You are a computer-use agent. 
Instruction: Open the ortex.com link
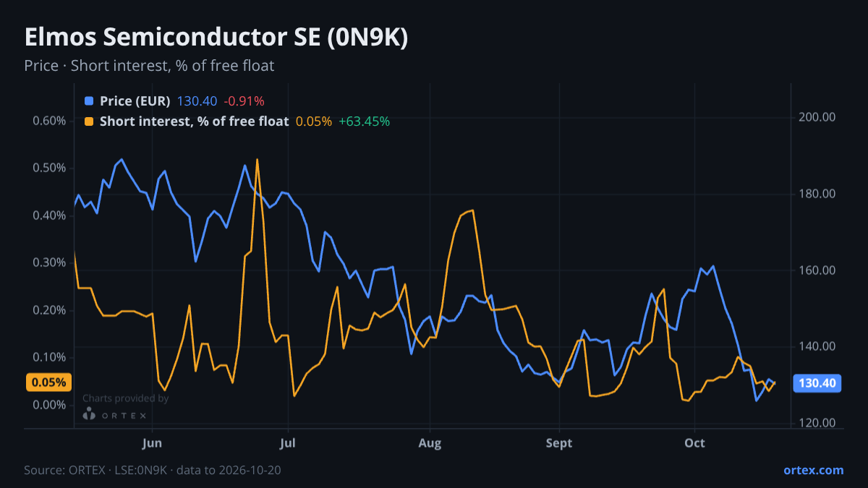pyautogui.click(x=813, y=470)
